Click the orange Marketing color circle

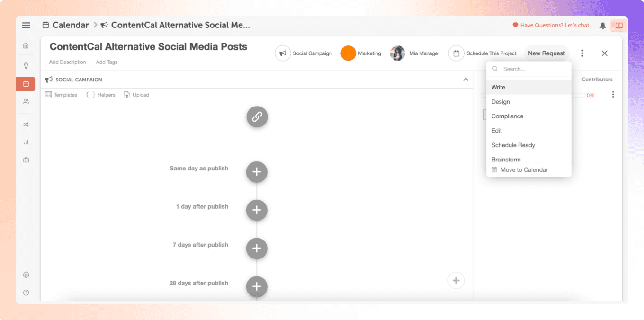[348, 53]
